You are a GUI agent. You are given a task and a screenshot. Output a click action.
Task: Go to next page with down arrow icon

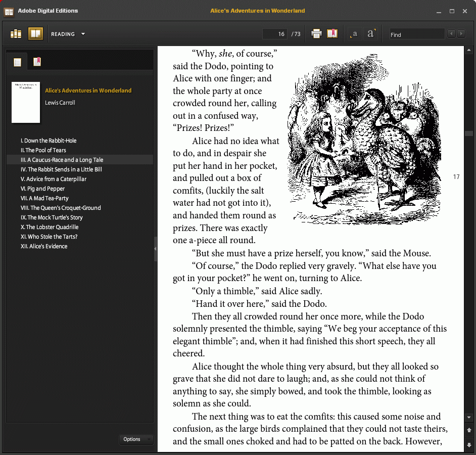click(469, 445)
